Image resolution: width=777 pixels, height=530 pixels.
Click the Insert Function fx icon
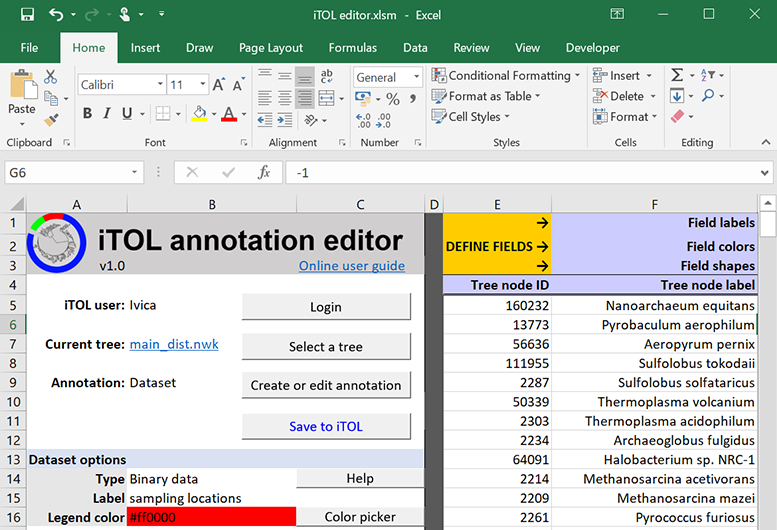coord(264,172)
